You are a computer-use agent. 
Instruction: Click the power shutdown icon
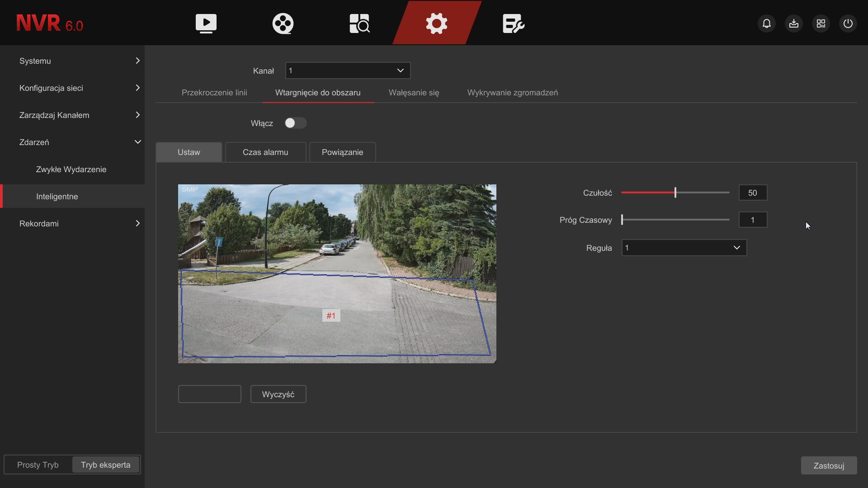[848, 23]
